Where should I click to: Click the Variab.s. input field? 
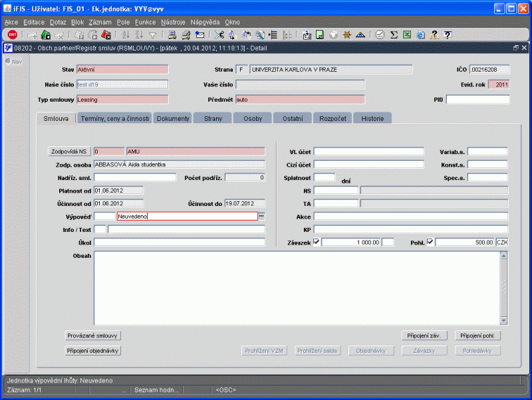(x=487, y=151)
